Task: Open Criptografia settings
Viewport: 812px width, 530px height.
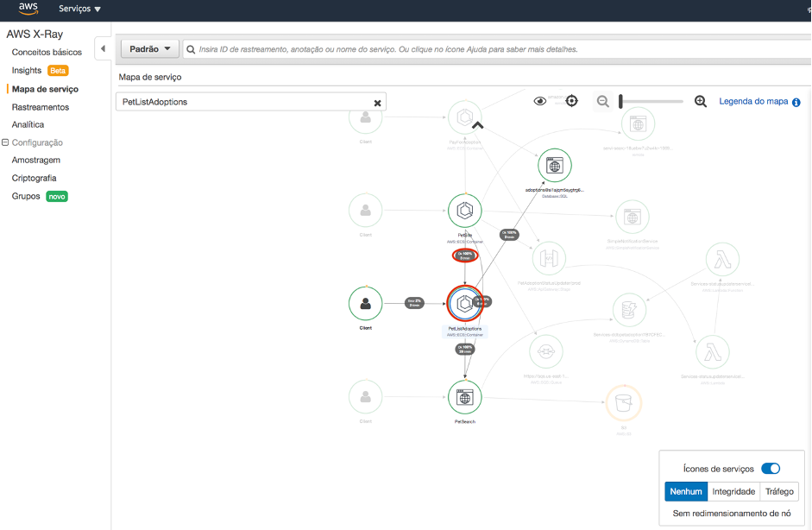Action: 35,178
